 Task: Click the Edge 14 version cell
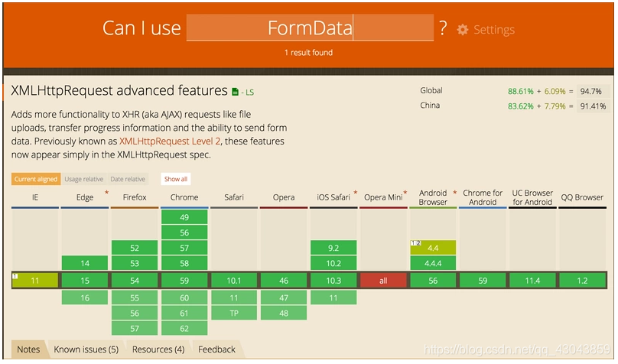pos(85,263)
